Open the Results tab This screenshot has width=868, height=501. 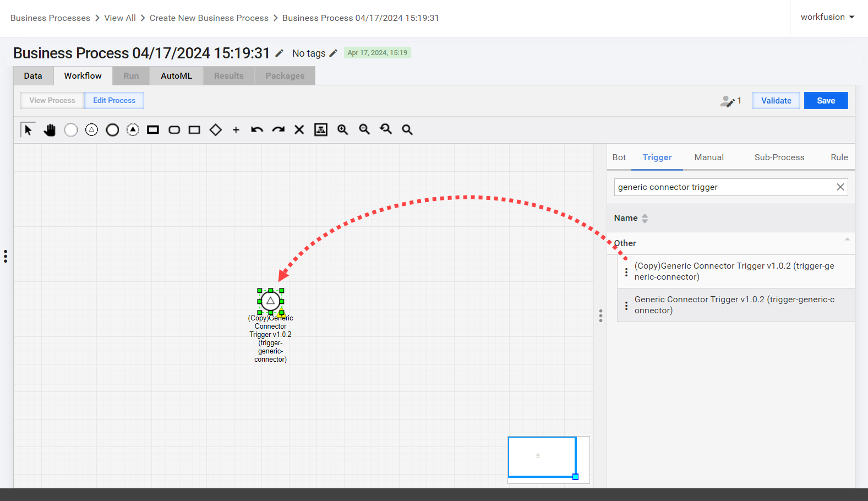coord(229,76)
